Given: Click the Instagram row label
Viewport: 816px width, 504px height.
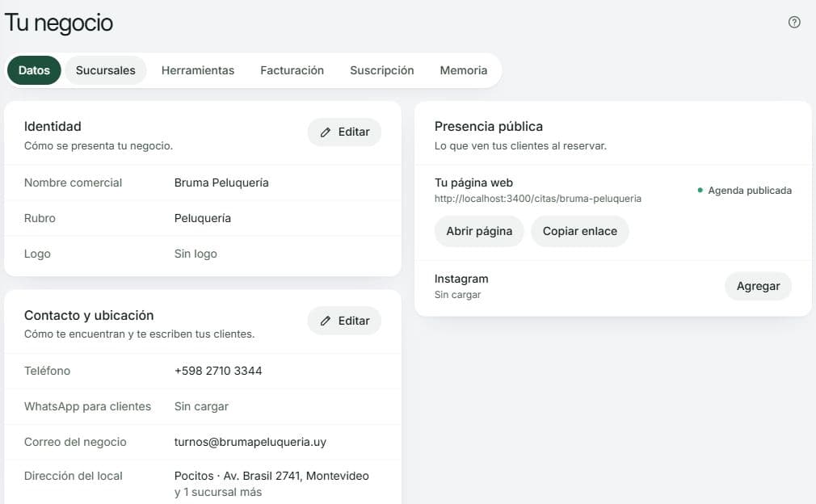Looking at the screenshot, I should click(x=461, y=279).
